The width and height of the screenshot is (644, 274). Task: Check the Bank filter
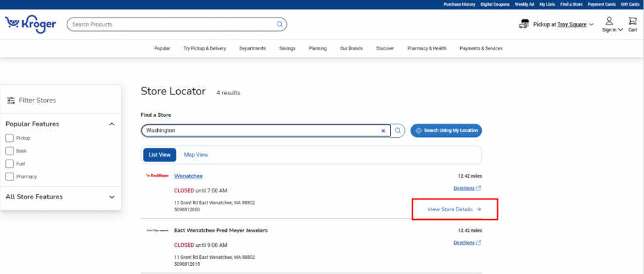[x=9, y=151]
